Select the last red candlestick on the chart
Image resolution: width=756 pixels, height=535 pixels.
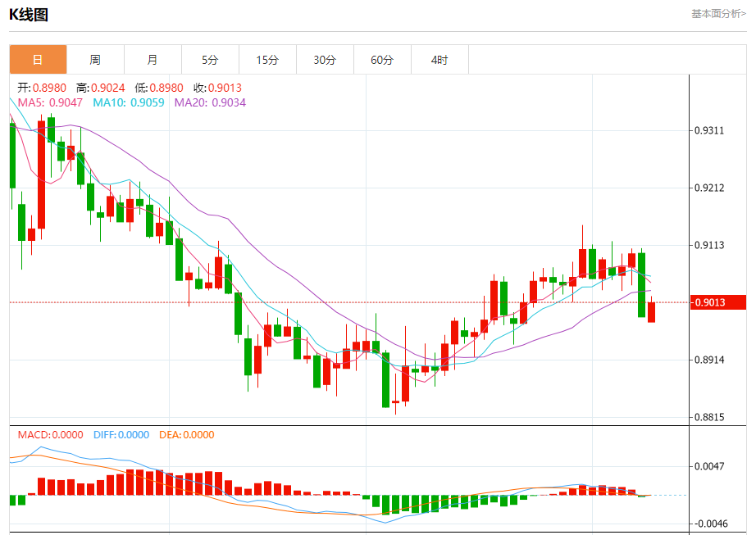click(x=651, y=312)
